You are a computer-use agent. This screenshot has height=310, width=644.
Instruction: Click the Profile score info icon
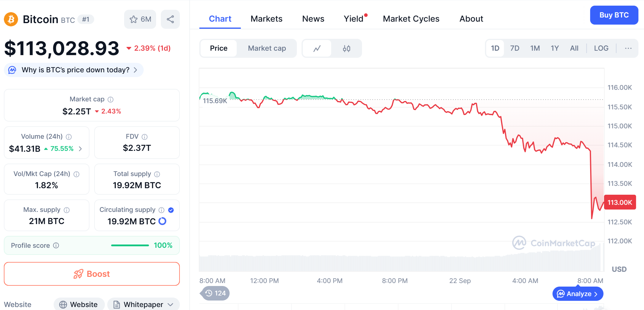[x=56, y=245]
